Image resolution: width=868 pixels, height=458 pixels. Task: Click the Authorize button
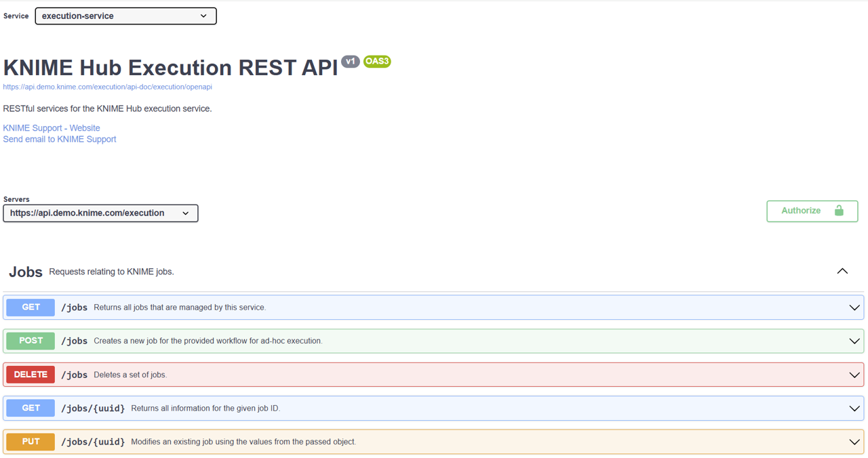click(x=812, y=211)
